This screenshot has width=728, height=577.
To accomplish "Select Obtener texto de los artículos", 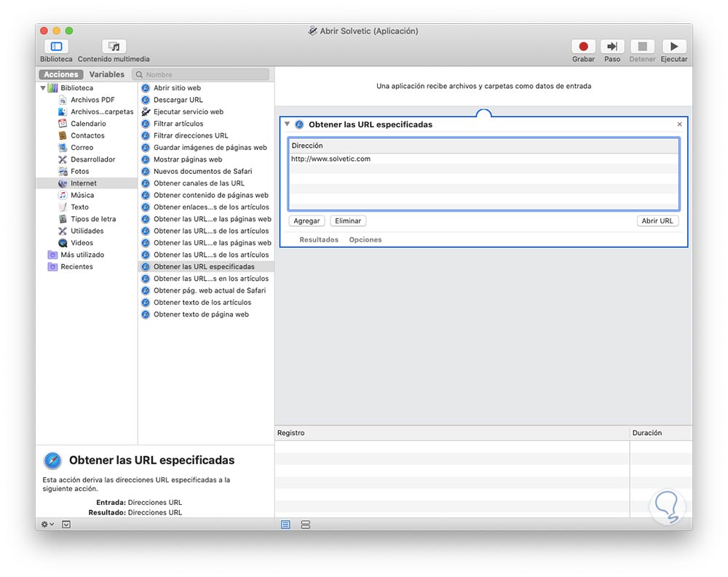I will (x=202, y=302).
